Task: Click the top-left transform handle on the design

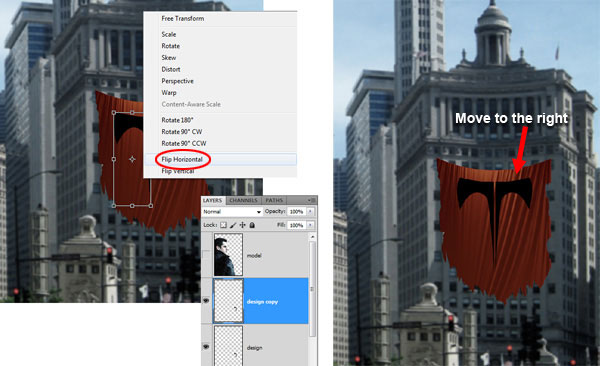Action: (114, 113)
